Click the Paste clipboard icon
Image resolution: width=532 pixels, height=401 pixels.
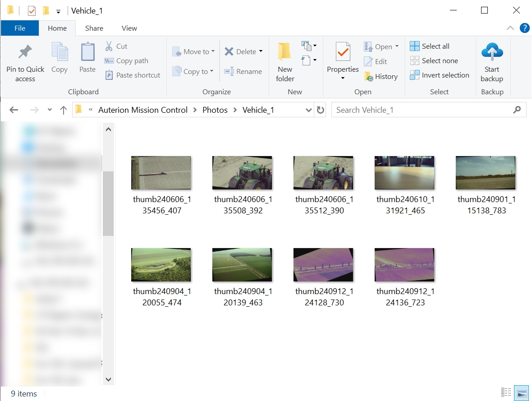pyautogui.click(x=87, y=52)
